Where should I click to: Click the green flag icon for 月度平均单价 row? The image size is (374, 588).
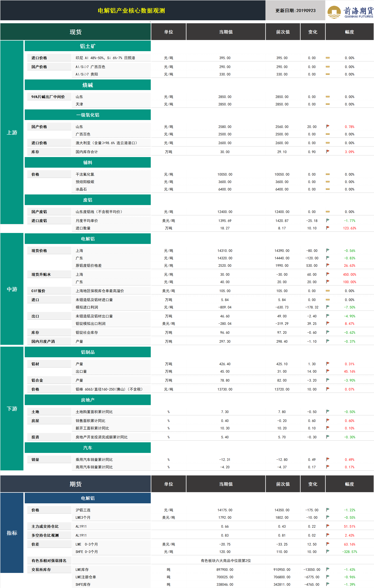coord(328,220)
